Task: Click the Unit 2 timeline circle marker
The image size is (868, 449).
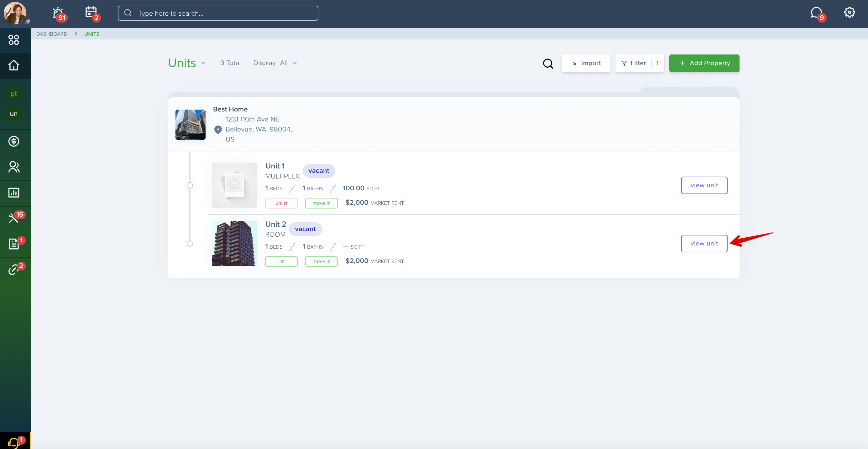Action: 190,244
